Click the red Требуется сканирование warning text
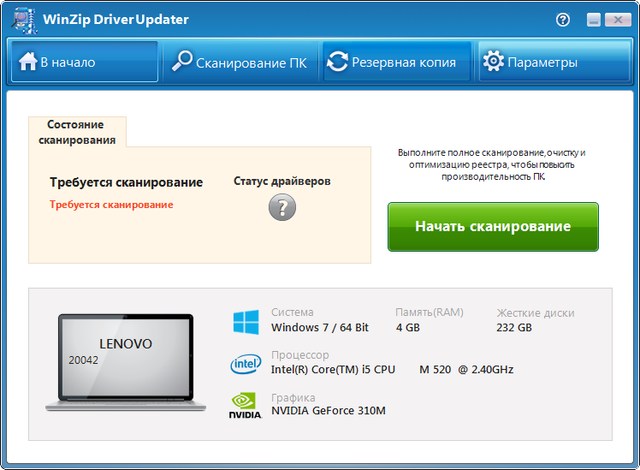Screen dimensions: 640x470 (111, 204)
